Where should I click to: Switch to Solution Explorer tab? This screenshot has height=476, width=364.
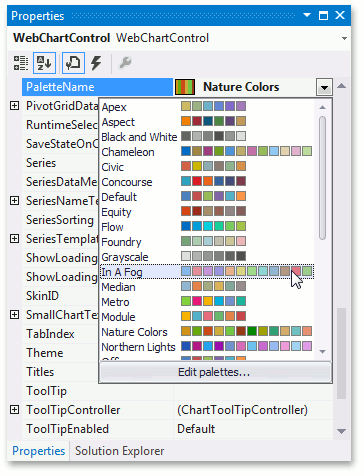[x=119, y=451]
